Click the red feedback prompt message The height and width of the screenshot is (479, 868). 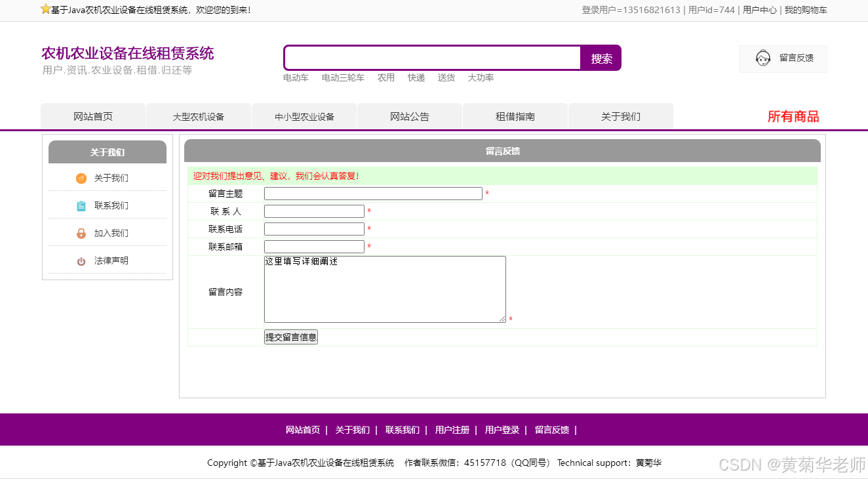pos(276,176)
